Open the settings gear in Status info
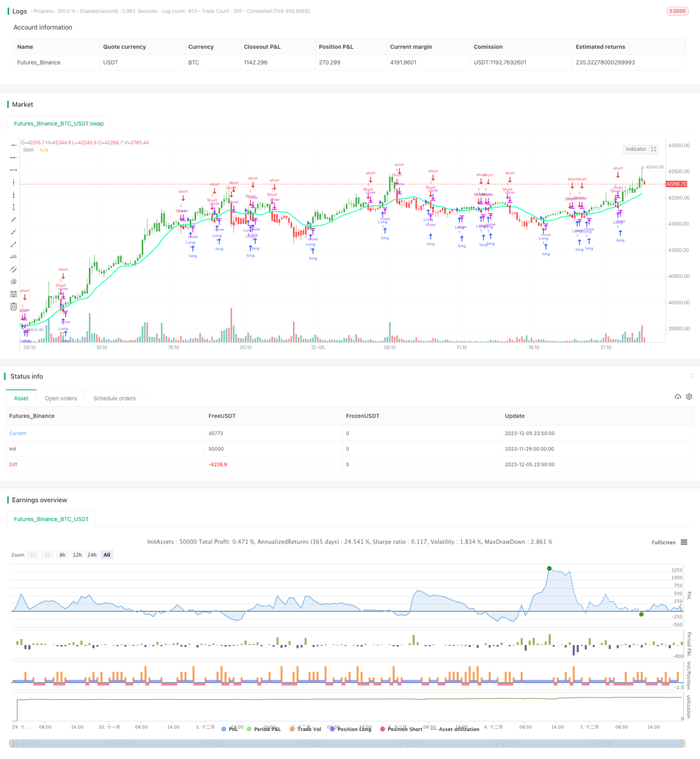 click(689, 397)
